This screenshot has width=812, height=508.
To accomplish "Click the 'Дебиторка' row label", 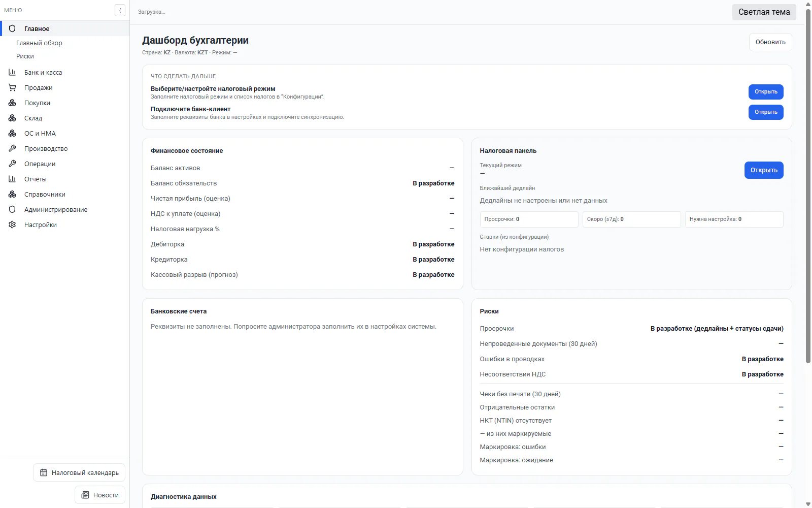I will 167,244.
